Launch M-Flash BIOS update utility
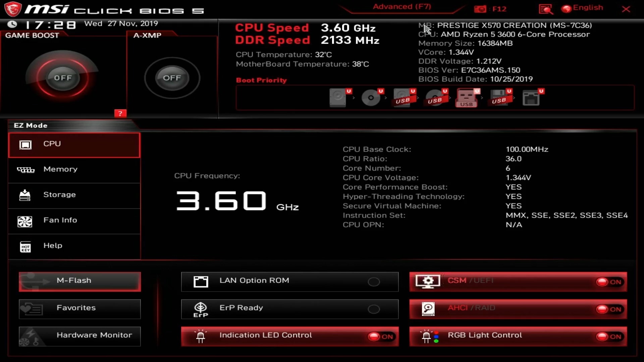Image resolution: width=644 pixels, height=362 pixels. (79, 281)
